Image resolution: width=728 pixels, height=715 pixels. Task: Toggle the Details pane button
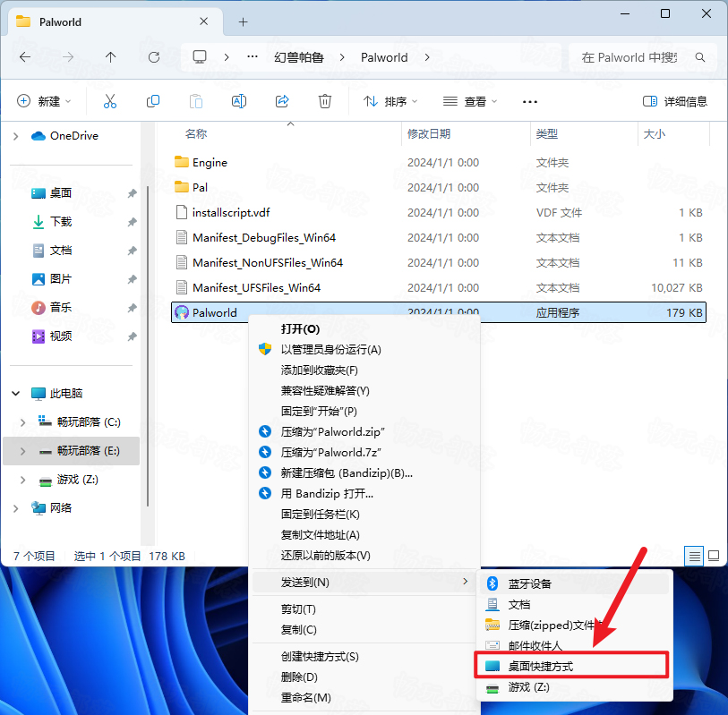click(674, 101)
